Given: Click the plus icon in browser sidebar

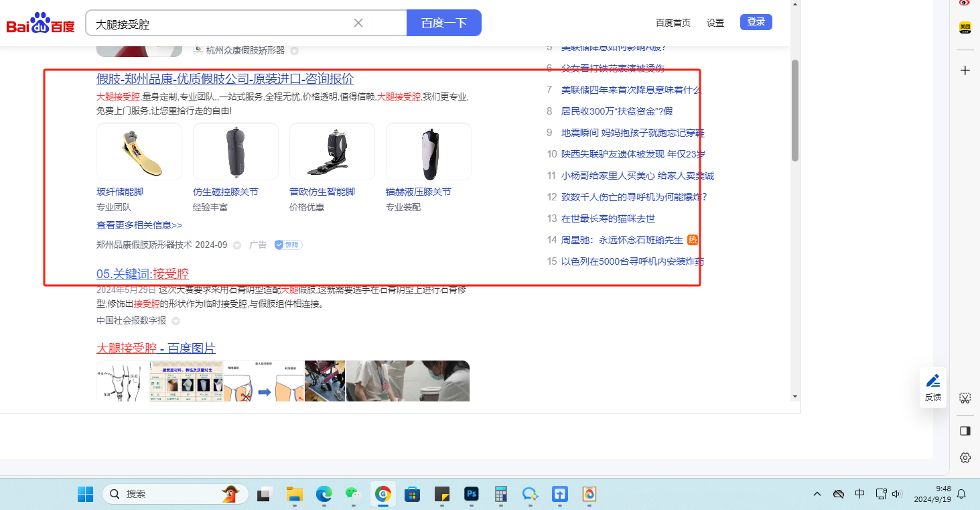Looking at the screenshot, I should (x=965, y=70).
